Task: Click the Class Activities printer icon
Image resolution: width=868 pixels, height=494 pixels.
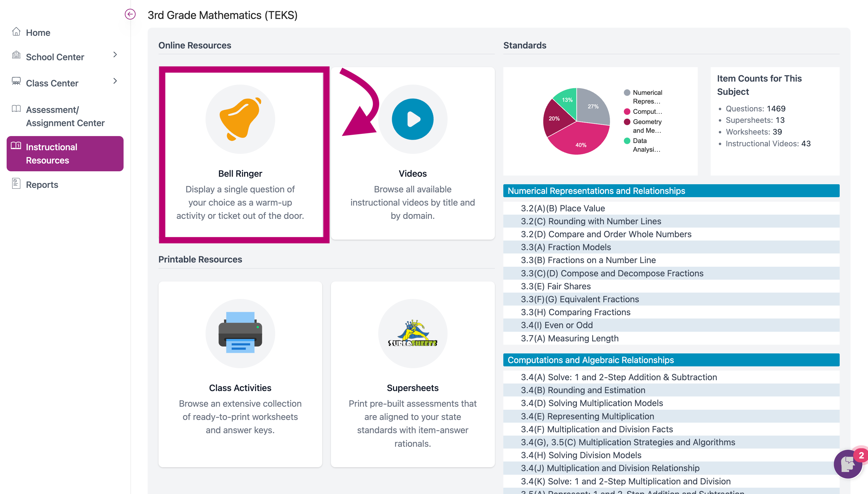Action: click(x=240, y=333)
